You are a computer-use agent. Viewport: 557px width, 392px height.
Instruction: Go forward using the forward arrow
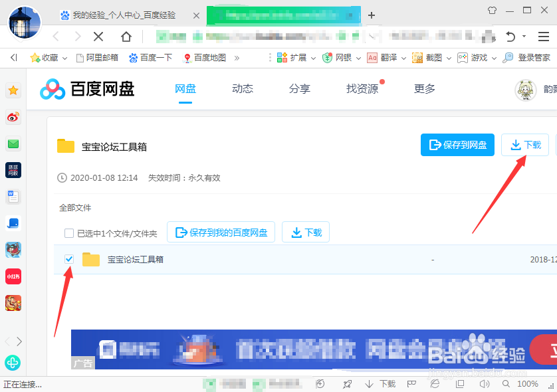78,37
